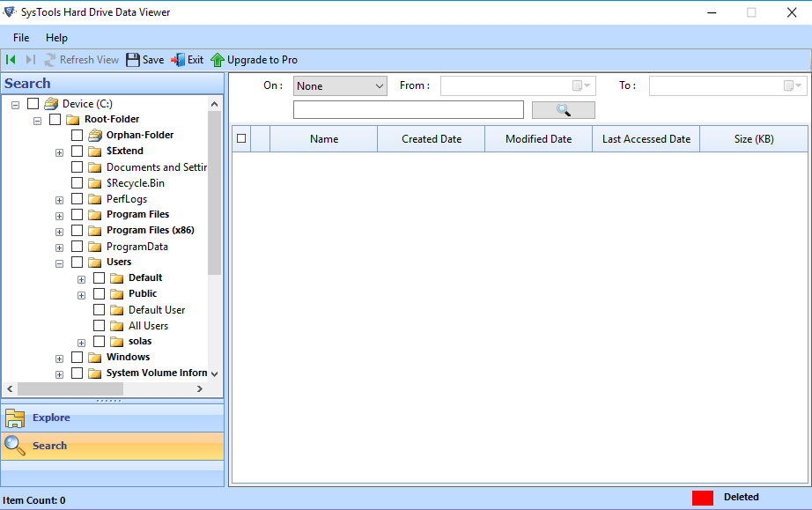Click the next-item navigation arrow icon
The image size is (812, 510).
(31, 60)
